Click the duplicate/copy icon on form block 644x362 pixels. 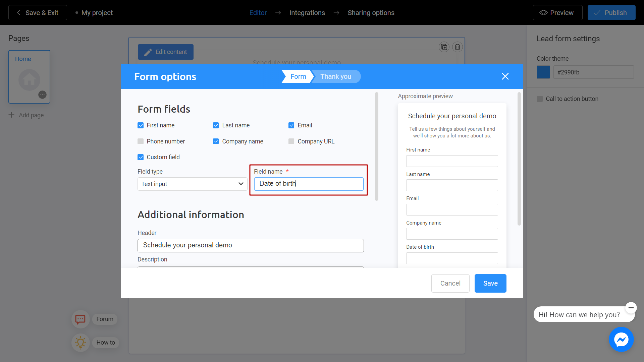(x=444, y=47)
